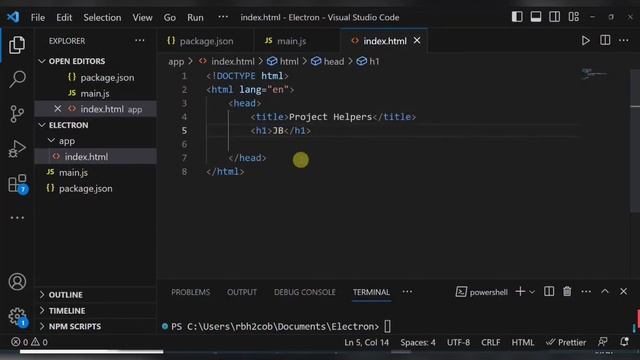Open the Search view icon
The width and height of the screenshot is (640, 360).
[x=17, y=79]
